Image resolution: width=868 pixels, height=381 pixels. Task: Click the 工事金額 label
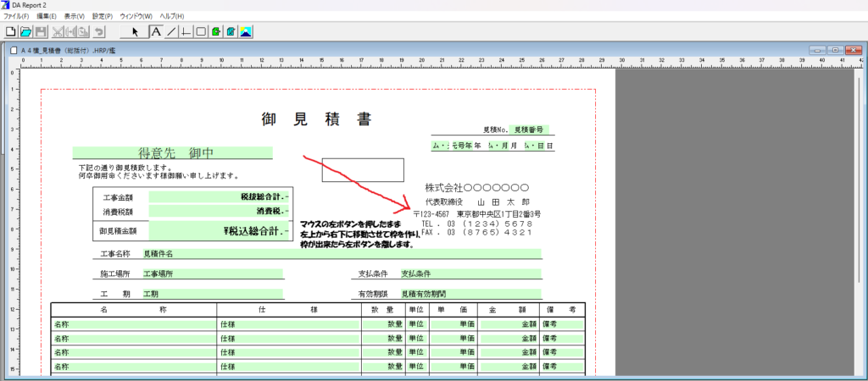(x=117, y=197)
